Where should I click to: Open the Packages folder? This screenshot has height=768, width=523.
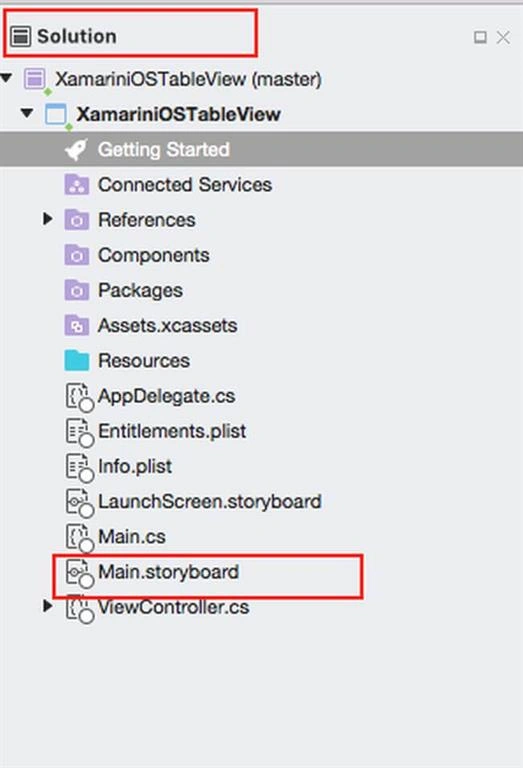pyautogui.click(x=140, y=290)
